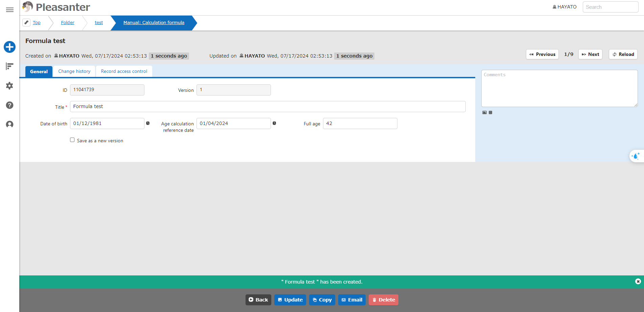Click the Update button
Viewport: 644px width, 312px height.
(x=290, y=300)
